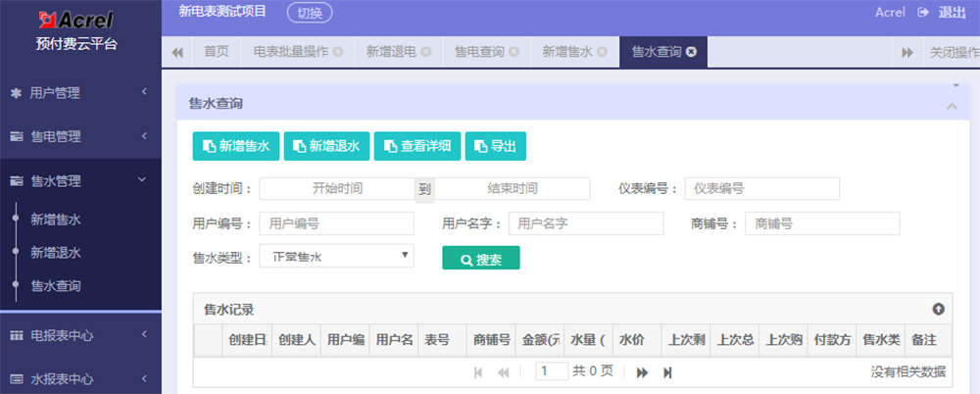Image resolution: width=980 pixels, height=394 pixels.
Task: Open the 售水类型 dropdown
Action: pos(336,257)
